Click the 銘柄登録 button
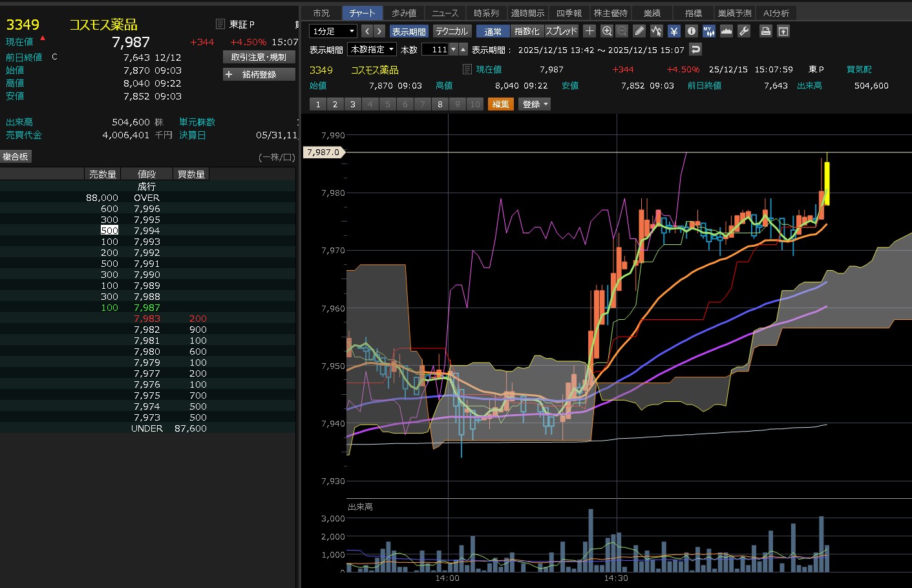 [259, 74]
